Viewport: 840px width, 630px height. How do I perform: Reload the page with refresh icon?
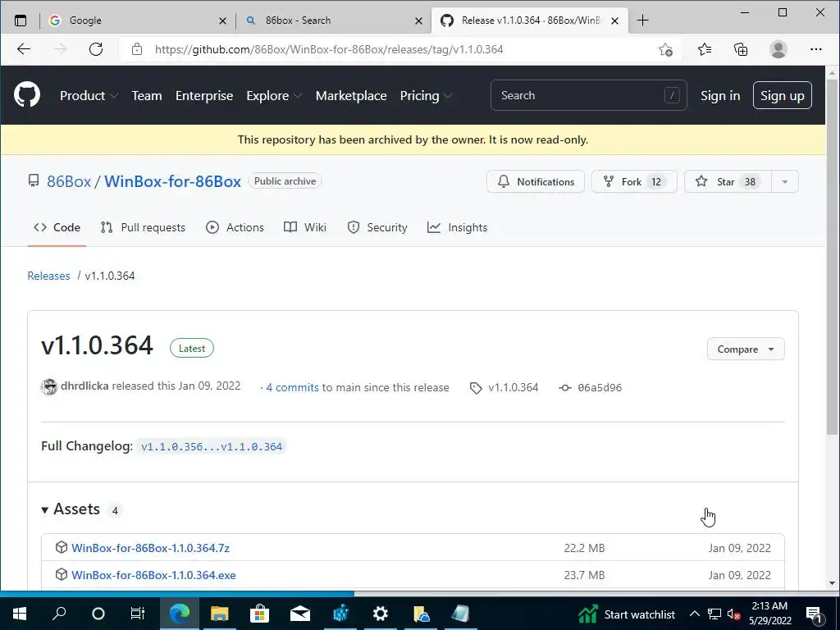96,49
